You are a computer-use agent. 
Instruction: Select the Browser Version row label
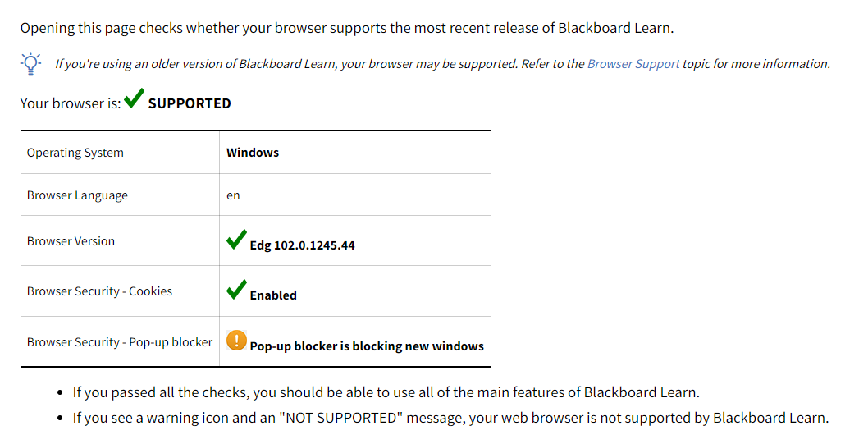(71, 241)
